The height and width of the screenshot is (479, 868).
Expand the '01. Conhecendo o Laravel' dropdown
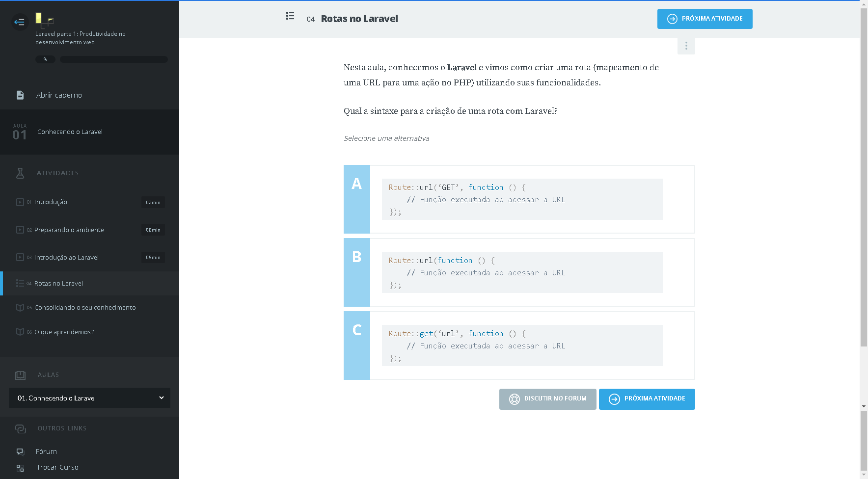(89, 398)
